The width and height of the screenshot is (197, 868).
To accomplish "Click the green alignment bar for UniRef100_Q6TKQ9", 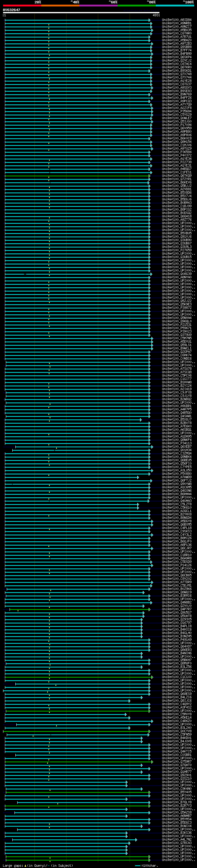I will pyautogui.click(x=78, y=176).
